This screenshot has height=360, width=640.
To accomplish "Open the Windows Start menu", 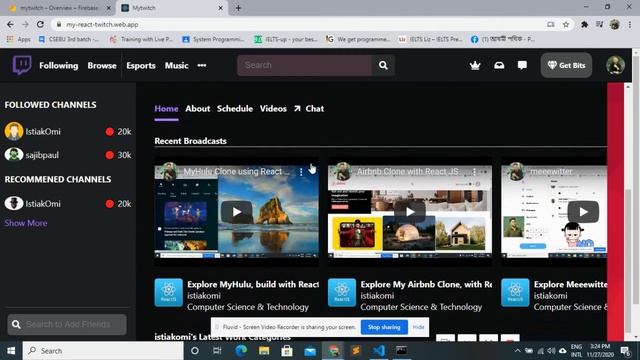I will [11, 351].
